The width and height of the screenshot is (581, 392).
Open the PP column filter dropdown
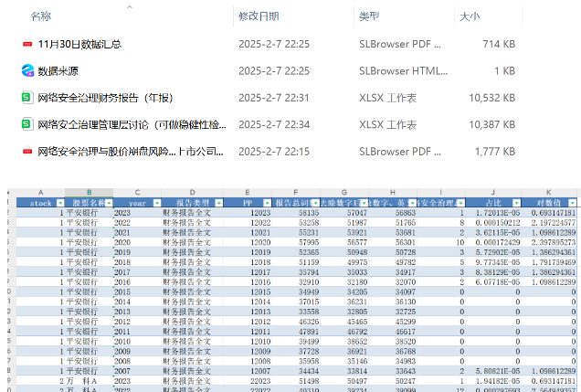tap(267, 203)
